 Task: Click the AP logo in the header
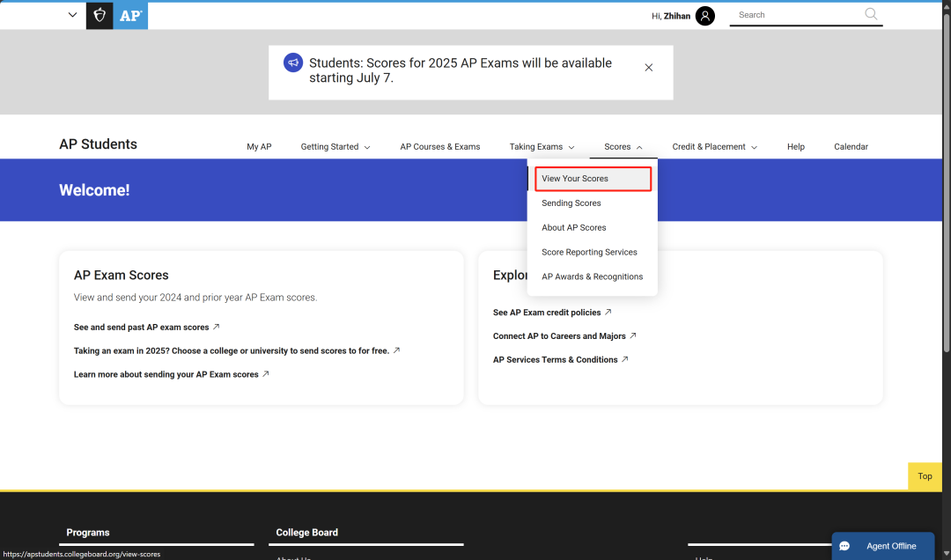click(x=130, y=16)
